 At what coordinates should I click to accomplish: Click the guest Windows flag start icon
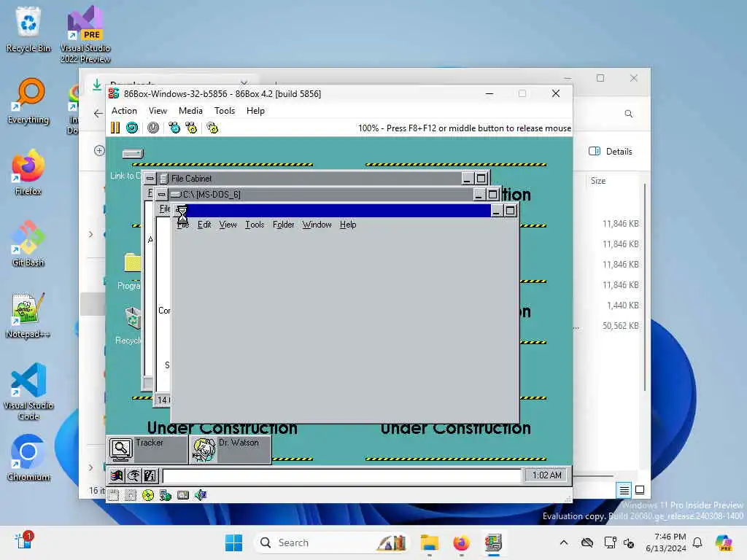[117, 475]
